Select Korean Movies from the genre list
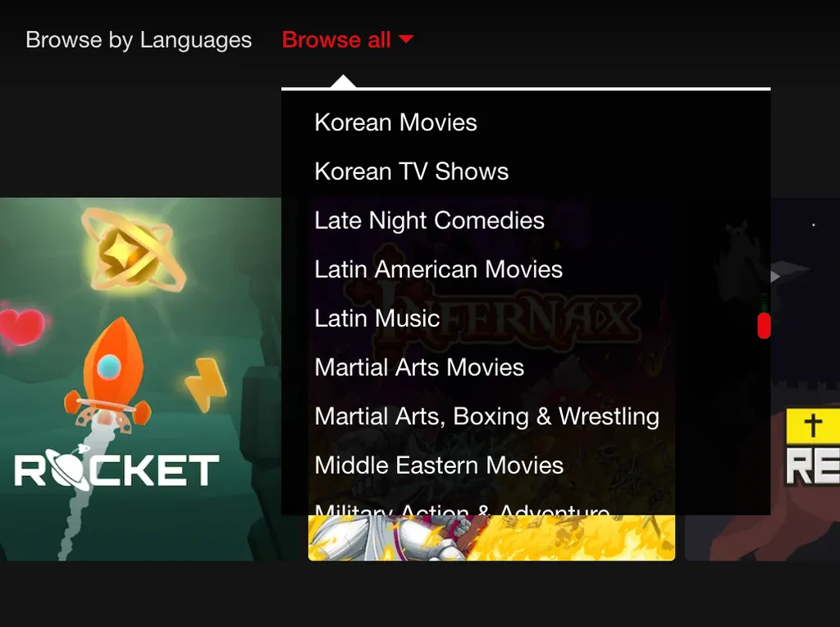840x627 pixels. pyautogui.click(x=395, y=122)
